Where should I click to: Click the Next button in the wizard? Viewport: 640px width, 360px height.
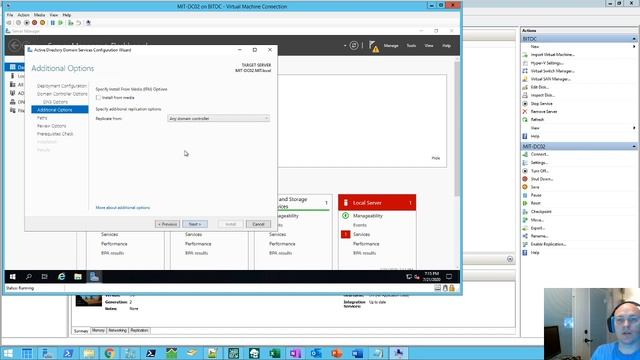tap(195, 224)
